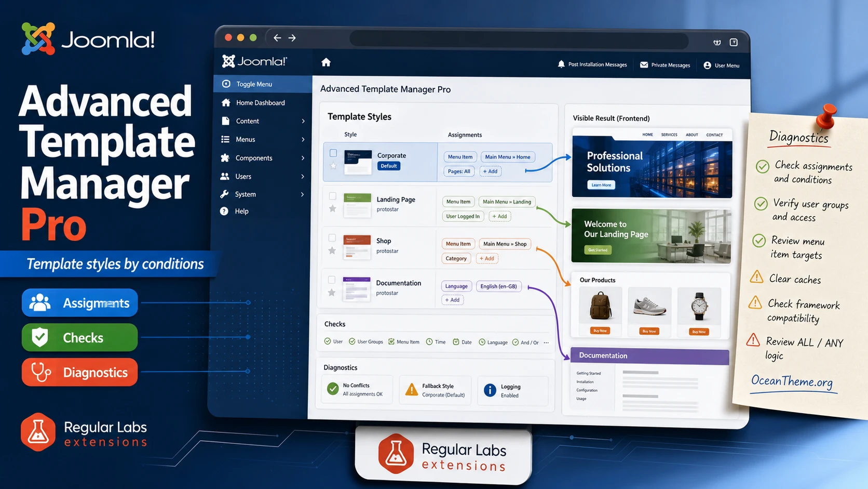Click the Default badge on Corporate

pos(388,166)
